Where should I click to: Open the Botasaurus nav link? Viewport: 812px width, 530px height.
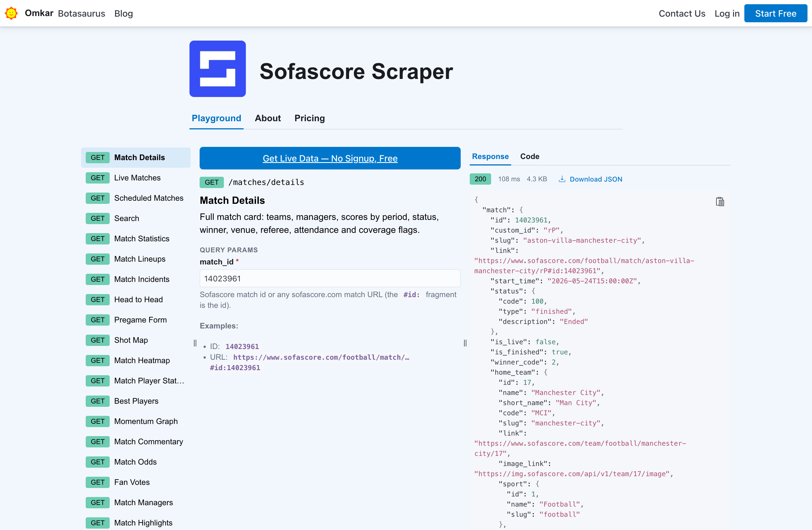click(81, 13)
